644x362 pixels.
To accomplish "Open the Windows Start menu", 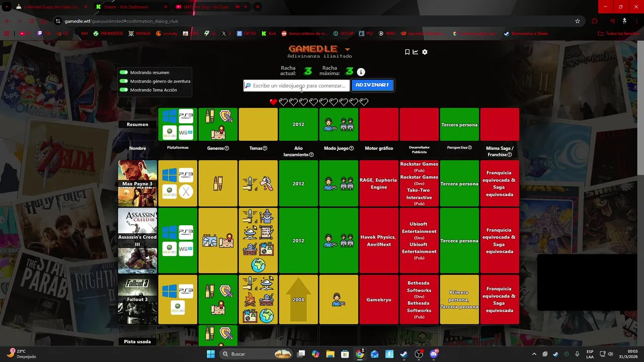I will coord(210,354).
